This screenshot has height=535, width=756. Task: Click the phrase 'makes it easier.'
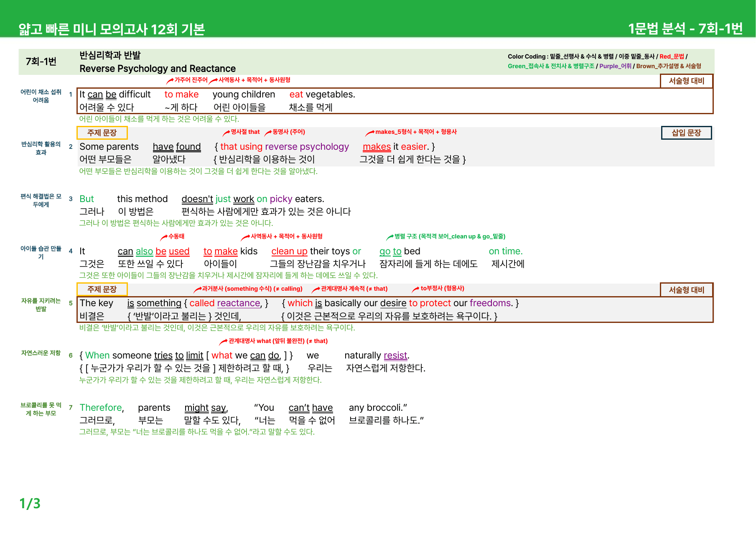tap(396, 147)
